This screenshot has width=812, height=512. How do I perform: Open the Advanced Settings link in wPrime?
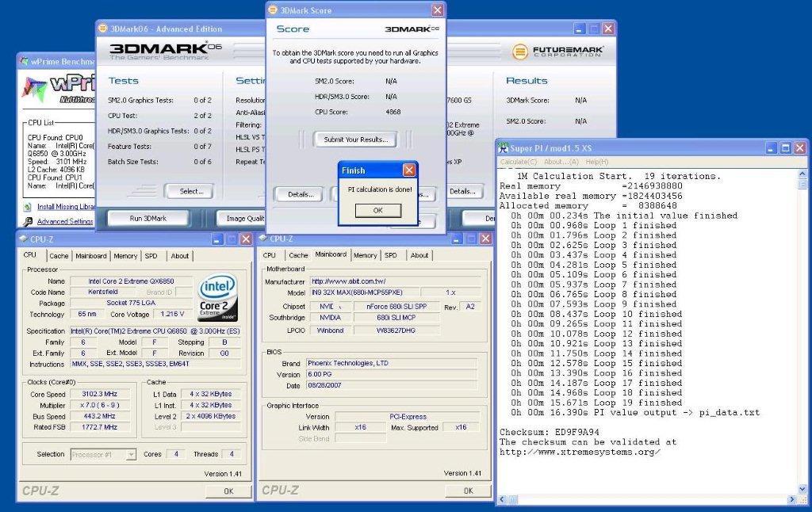point(64,222)
